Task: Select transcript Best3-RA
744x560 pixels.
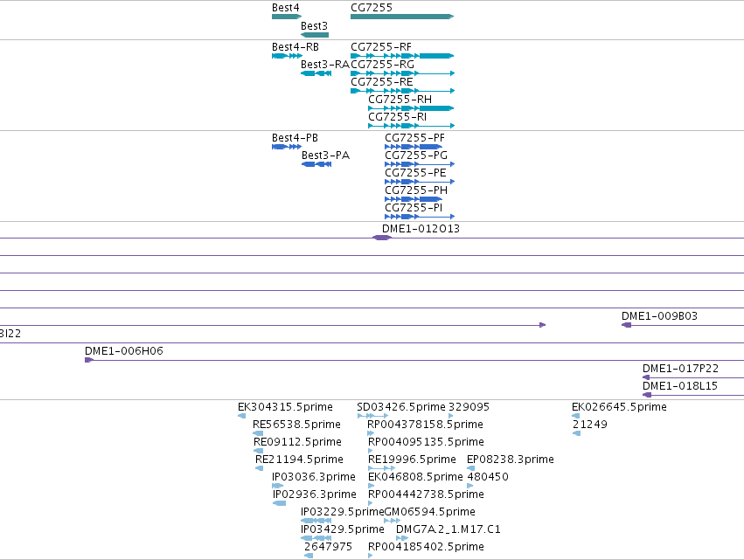Action: tap(316, 73)
